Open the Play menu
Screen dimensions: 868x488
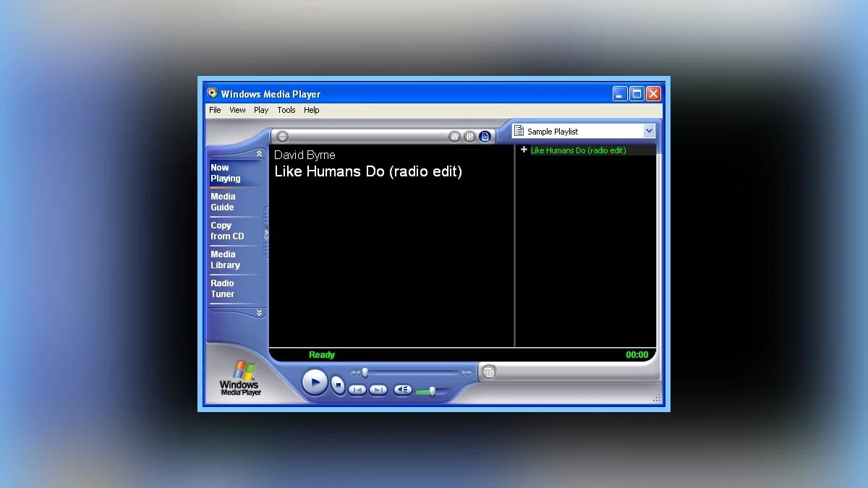click(261, 110)
